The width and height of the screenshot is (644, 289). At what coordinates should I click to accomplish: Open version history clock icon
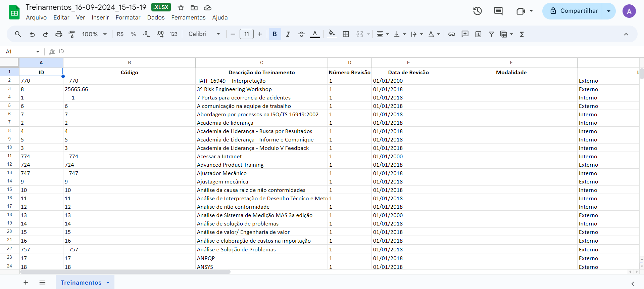478,11
